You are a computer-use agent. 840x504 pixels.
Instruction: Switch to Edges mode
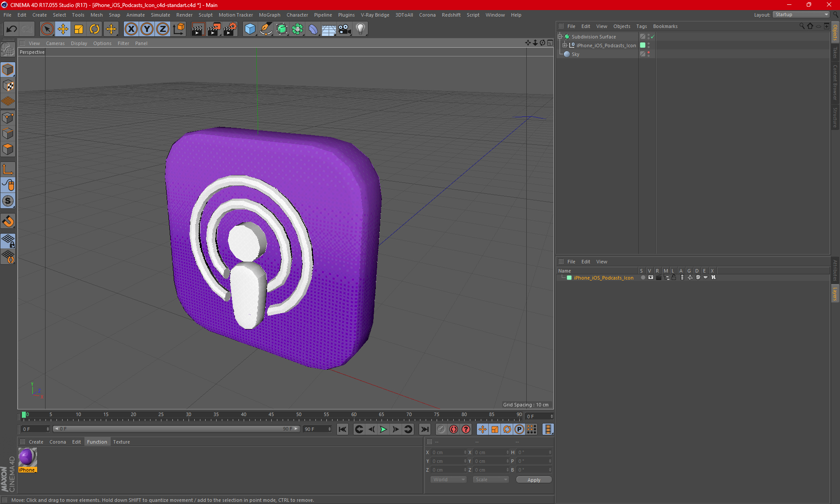point(8,133)
